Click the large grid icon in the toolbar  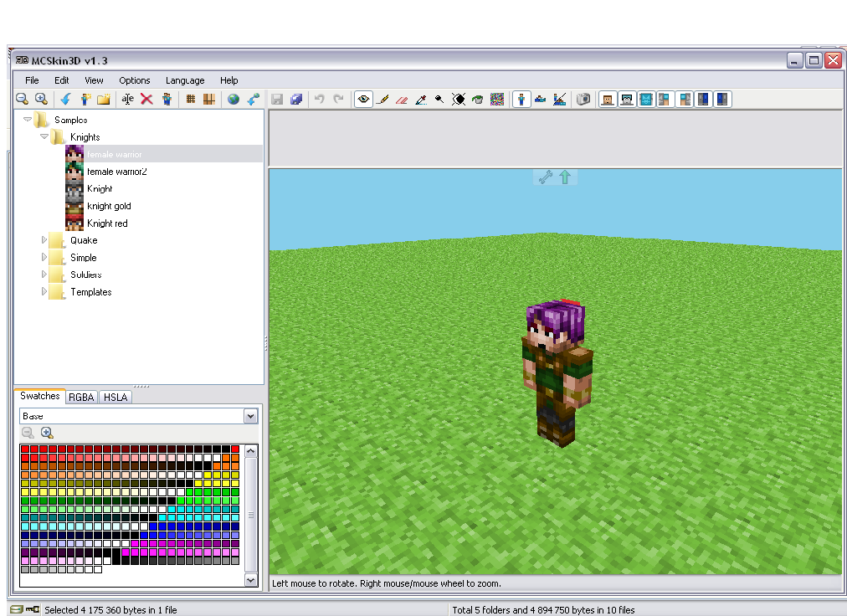click(x=209, y=99)
